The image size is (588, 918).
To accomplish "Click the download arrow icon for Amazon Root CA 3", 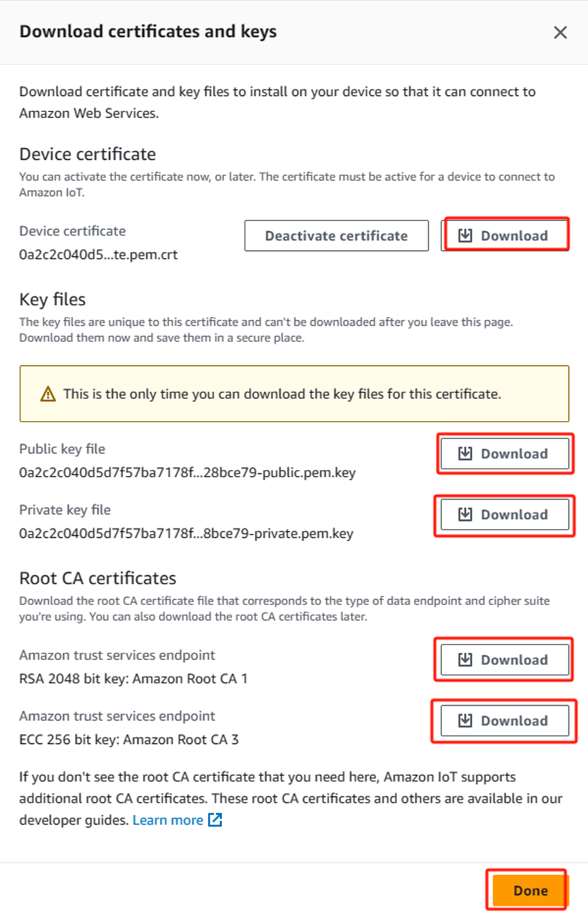I will click(x=465, y=721).
